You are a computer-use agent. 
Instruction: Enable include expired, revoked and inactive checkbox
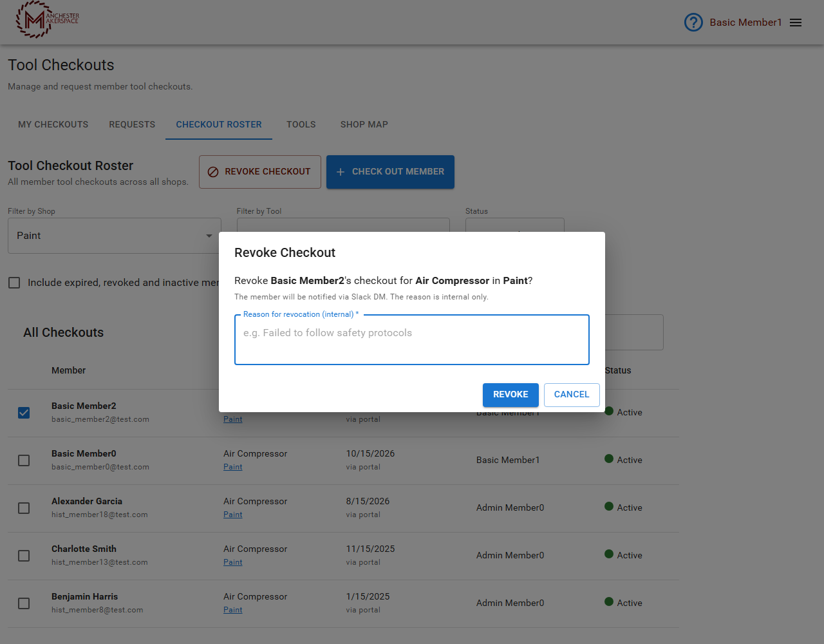point(14,283)
